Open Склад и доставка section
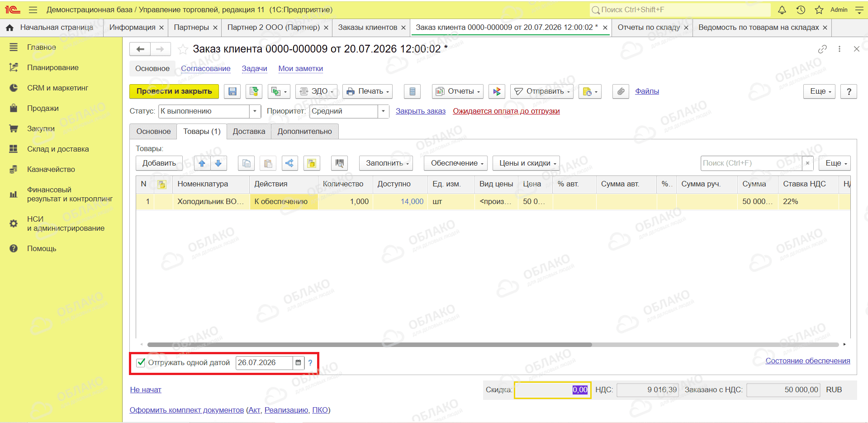 point(58,149)
